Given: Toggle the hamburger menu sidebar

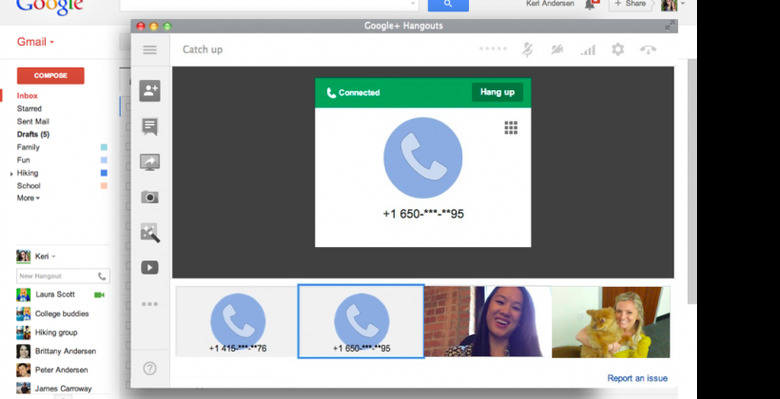Looking at the screenshot, I should point(150,50).
